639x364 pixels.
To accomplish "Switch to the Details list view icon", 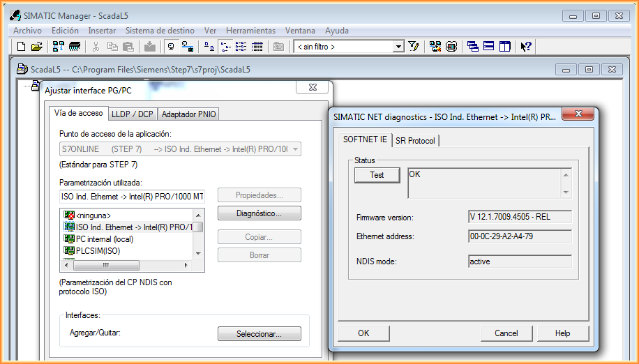I will [x=257, y=47].
